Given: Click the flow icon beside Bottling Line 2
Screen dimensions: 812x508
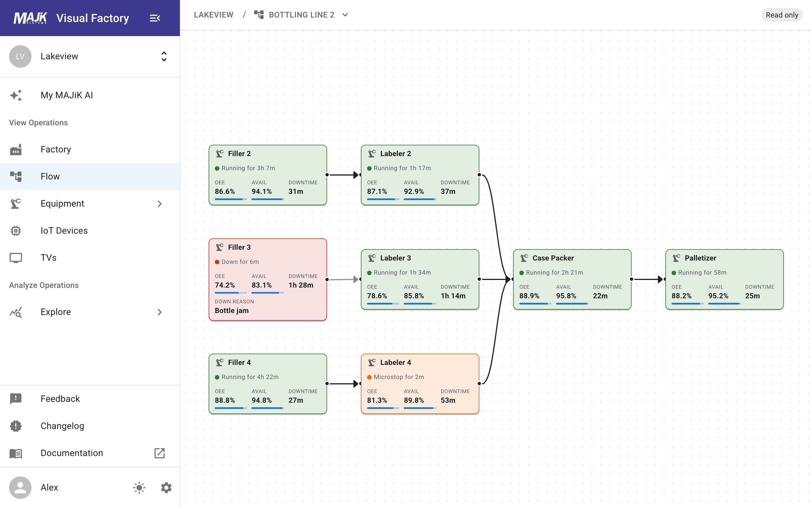Looking at the screenshot, I should [x=259, y=15].
